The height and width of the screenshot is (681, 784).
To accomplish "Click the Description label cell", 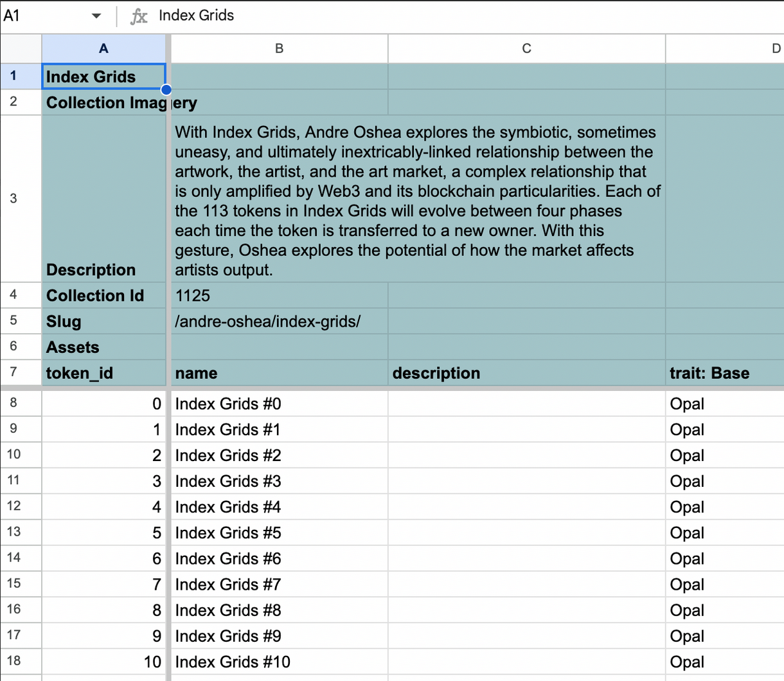I will click(x=103, y=199).
